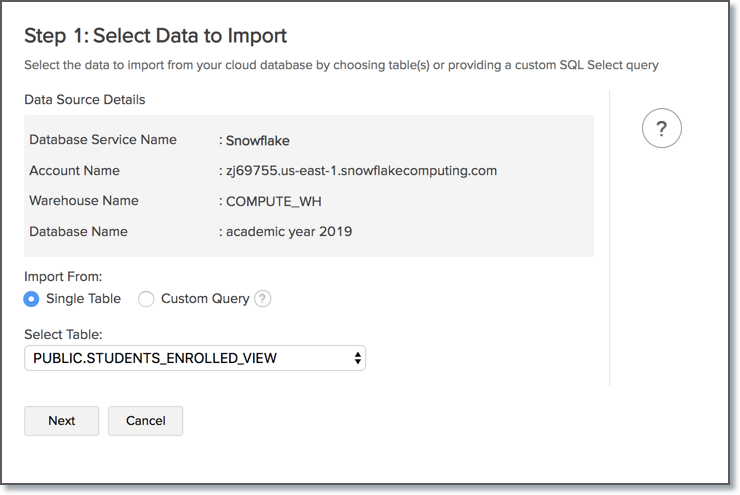Click the COMPUTE_WH warehouse value

tap(274, 201)
